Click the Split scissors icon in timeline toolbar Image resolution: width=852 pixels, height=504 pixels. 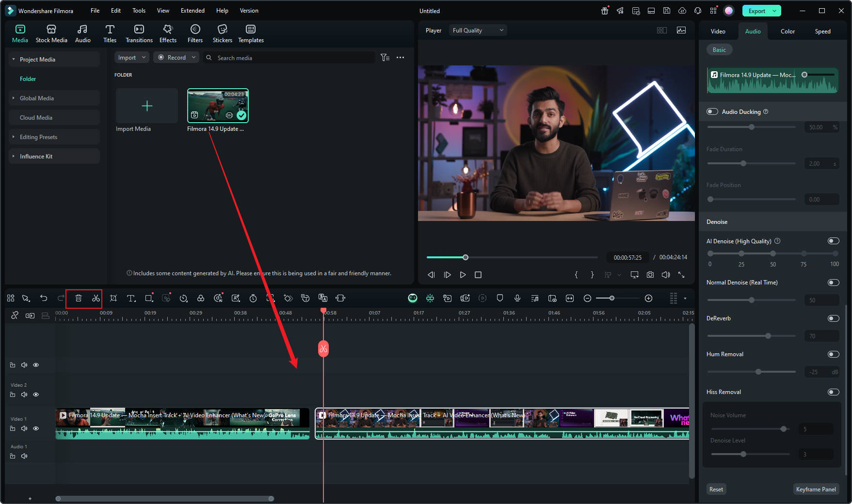[96, 299]
